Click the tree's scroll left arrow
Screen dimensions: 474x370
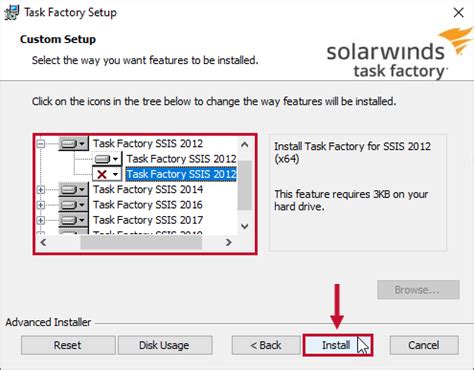(x=43, y=242)
